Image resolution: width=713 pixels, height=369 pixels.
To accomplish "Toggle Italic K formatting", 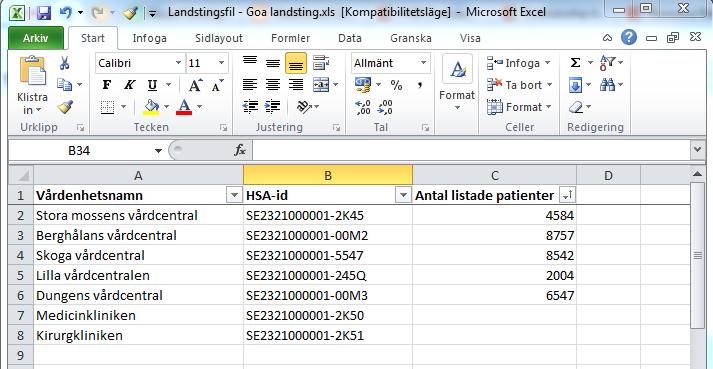I will (130, 85).
